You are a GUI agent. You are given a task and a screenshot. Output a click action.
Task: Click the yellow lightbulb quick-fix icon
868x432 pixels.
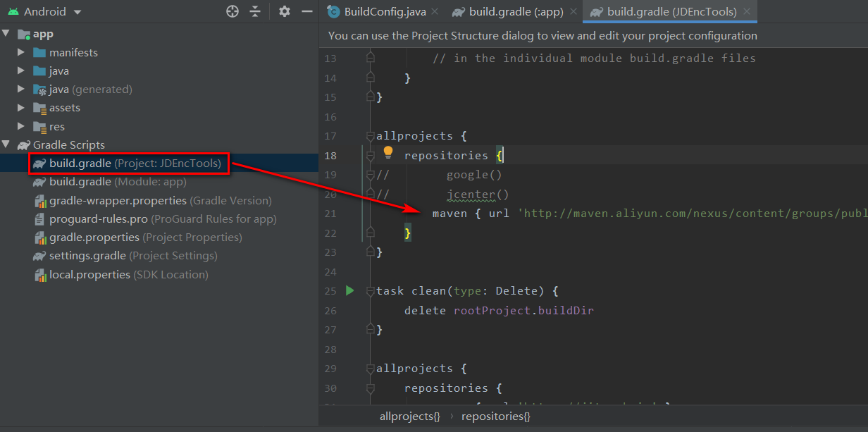(x=387, y=152)
